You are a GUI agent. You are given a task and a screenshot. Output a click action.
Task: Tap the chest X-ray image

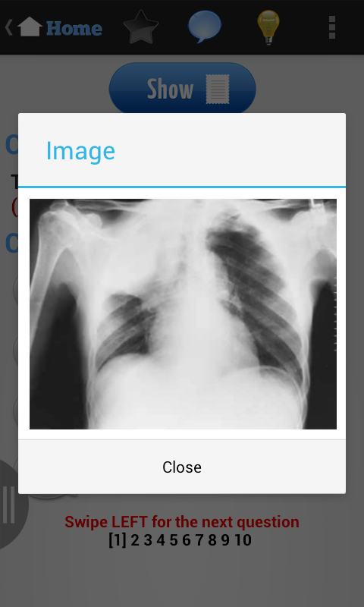click(x=183, y=314)
